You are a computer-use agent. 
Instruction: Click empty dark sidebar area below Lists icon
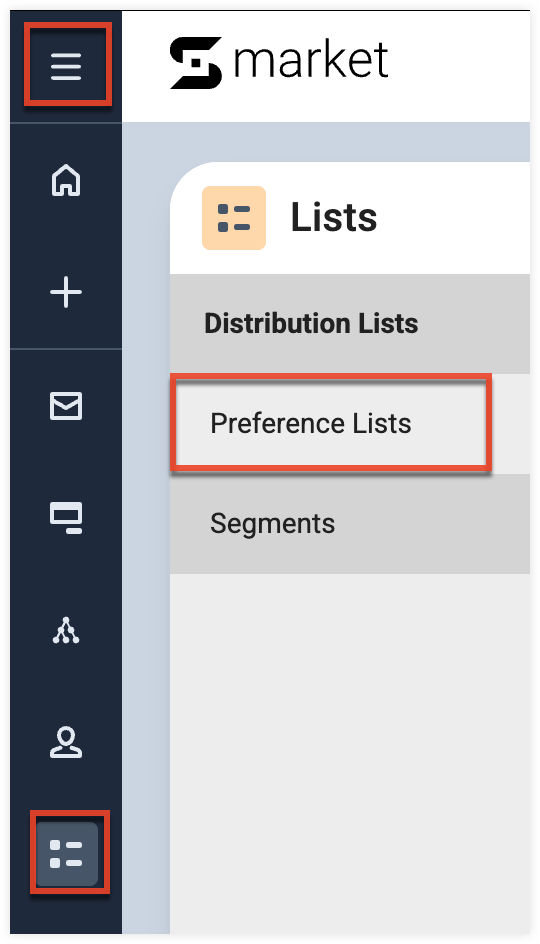pyautogui.click(x=66, y=912)
